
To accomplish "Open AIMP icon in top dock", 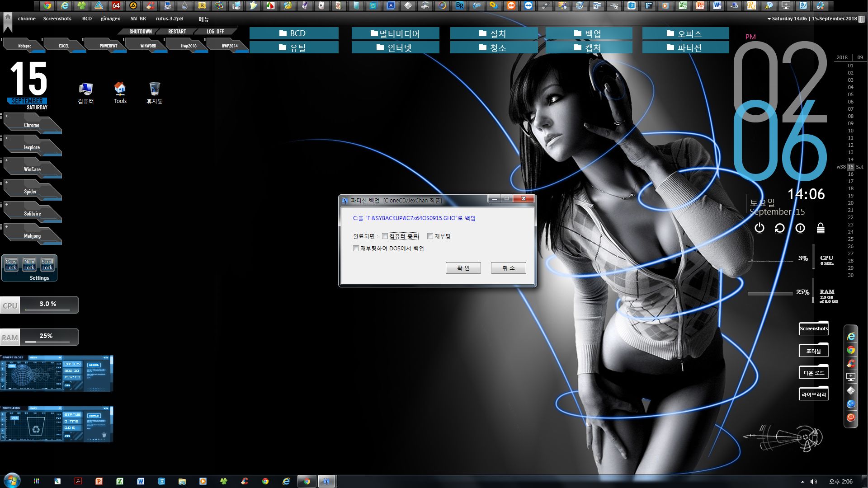I will click(x=133, y=6).
